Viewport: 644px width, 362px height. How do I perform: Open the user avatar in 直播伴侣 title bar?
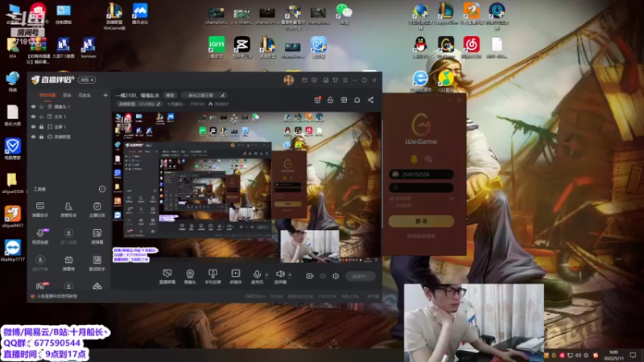click(289, 80)
